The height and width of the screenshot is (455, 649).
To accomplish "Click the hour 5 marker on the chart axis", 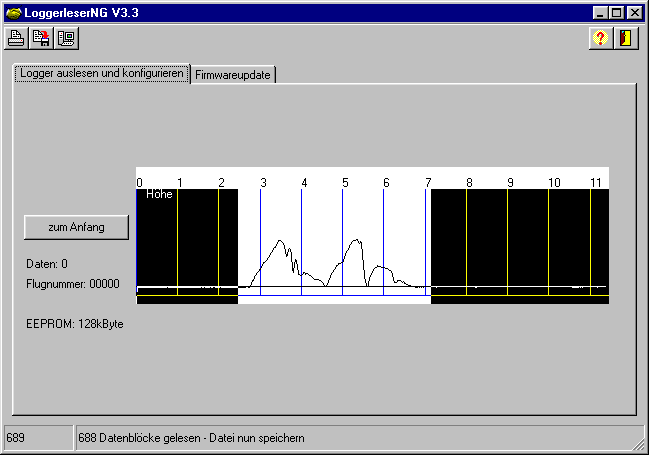I will pos(345,183).
